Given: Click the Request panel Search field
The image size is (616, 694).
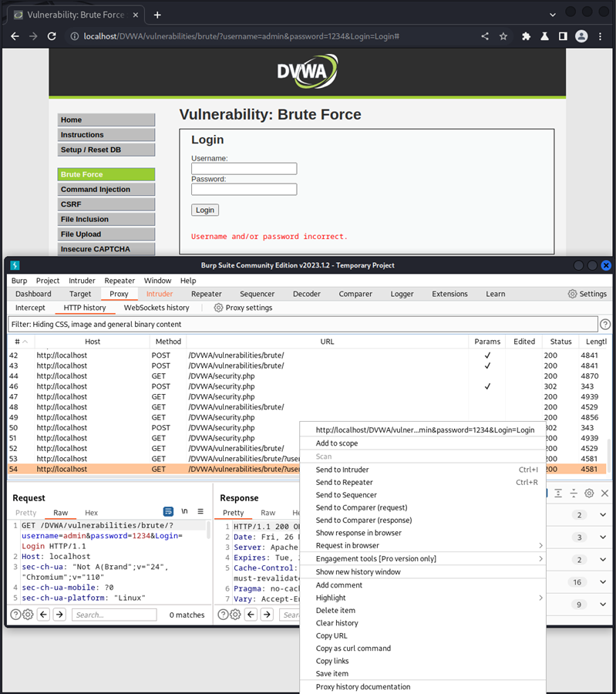Looking at the screenshot, I should (114, 615).
